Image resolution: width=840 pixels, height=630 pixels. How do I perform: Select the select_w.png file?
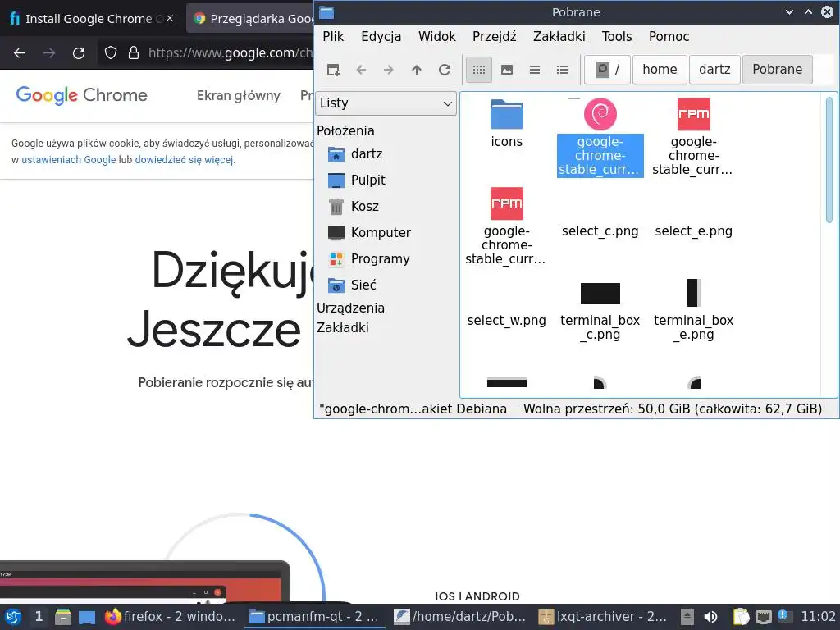pyautogui.click(x=506, y=321)
